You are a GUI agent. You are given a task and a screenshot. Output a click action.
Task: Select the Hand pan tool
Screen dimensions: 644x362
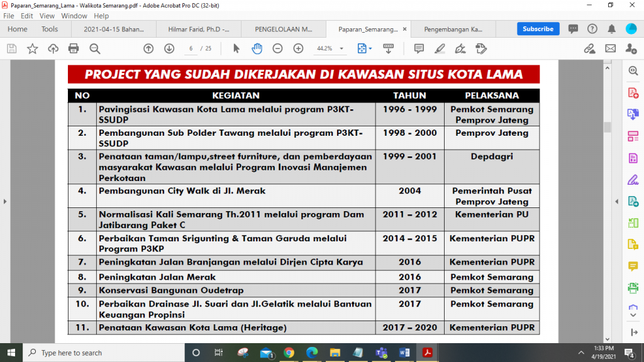[x=257, y=48]
